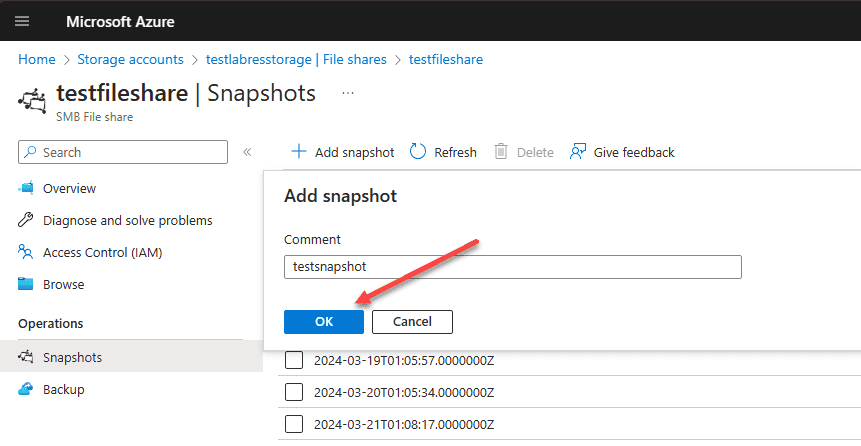Click the Give feedback toolbar label
861x446 pixels.
(634, 152)
